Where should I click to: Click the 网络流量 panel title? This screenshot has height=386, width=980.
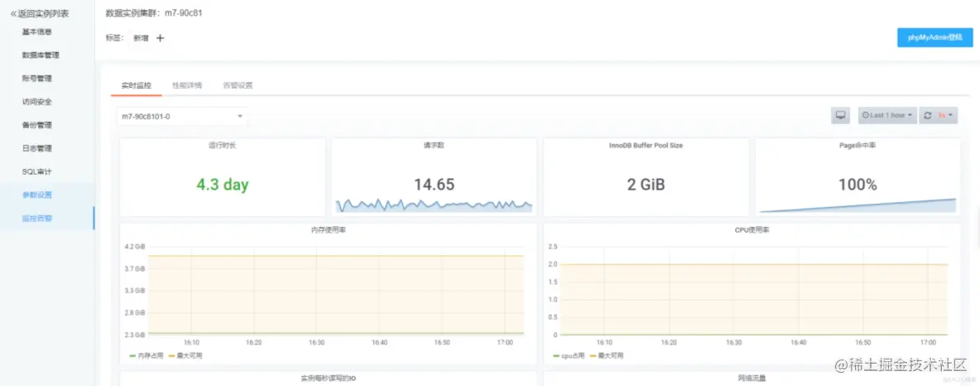click(752, 379)
